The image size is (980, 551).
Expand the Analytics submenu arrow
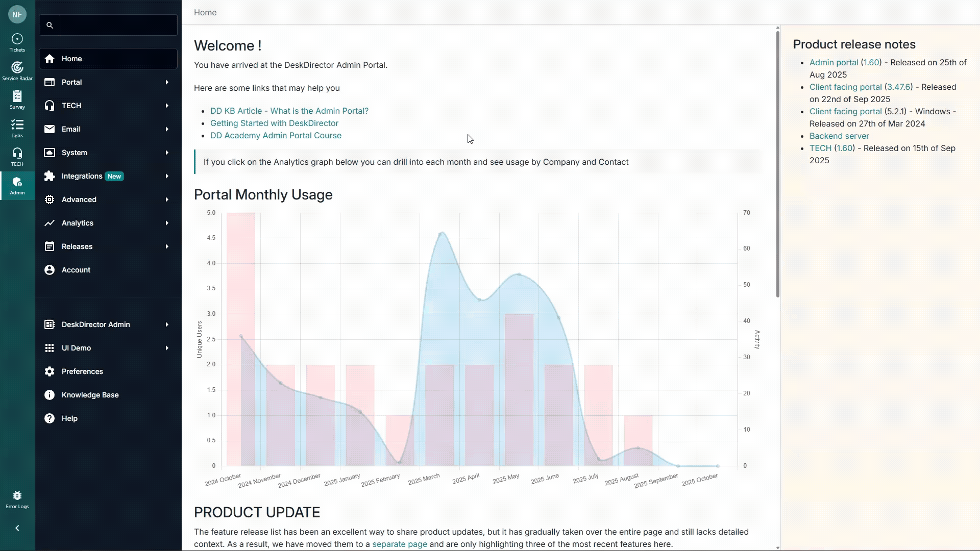tap(167, 223)
